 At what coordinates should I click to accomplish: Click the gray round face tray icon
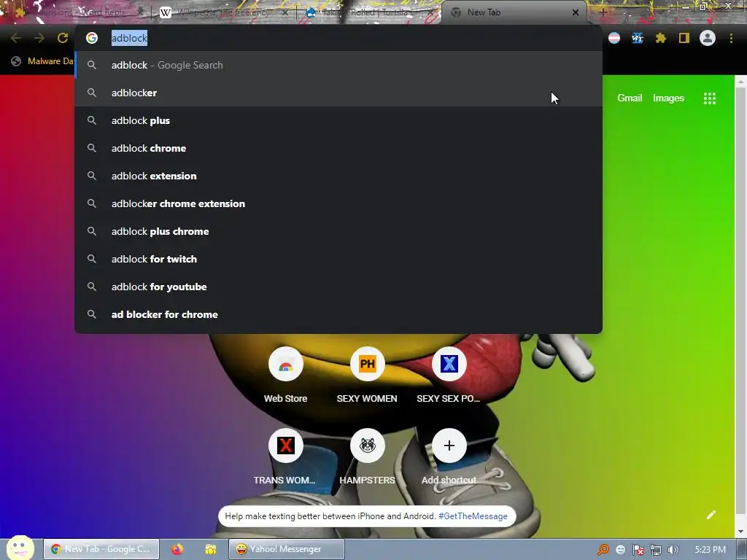click(620, 550)
